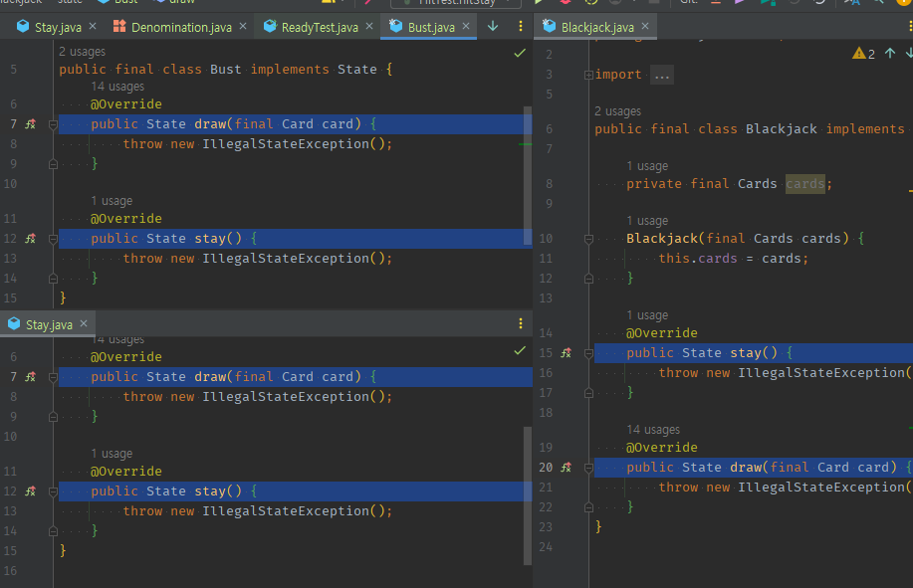Show 2 usages of class Blackjack
Image resolution: width=913 pixels, height=588 pixels.
click(x=617, y=111)
